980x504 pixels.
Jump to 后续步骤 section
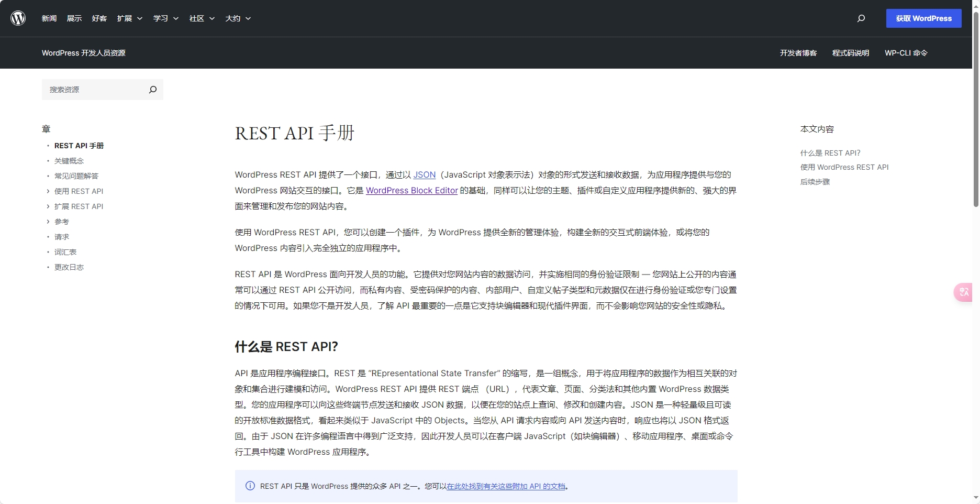pos(815,182)
